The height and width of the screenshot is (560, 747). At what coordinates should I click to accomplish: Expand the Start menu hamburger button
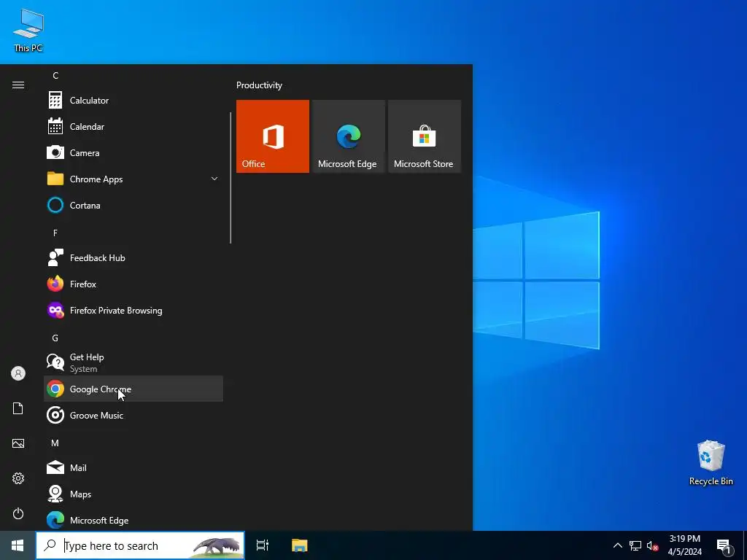pyautogui.click(x=18, y=85)
